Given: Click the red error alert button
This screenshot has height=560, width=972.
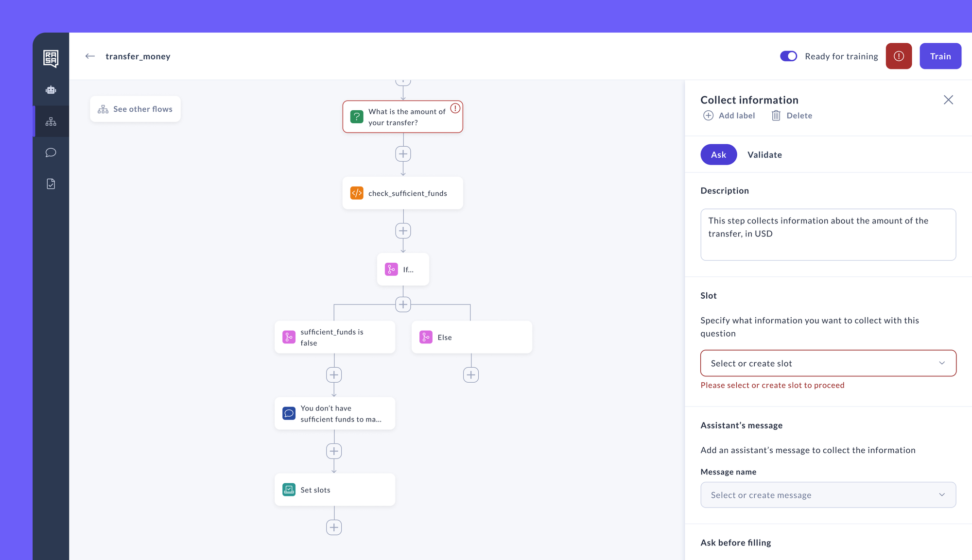Looking at the screenshot, I should click(899, 56).
